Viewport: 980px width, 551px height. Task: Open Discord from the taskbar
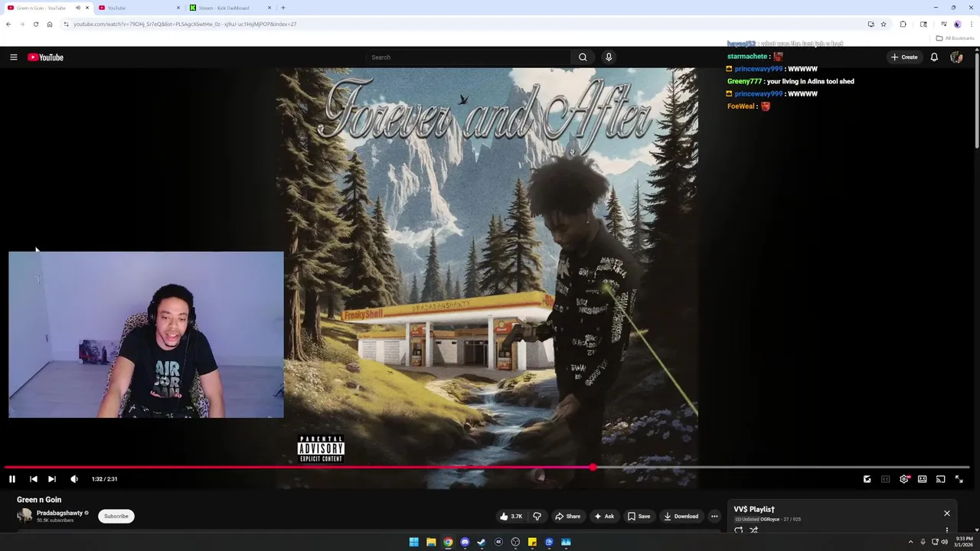point(465,542)
